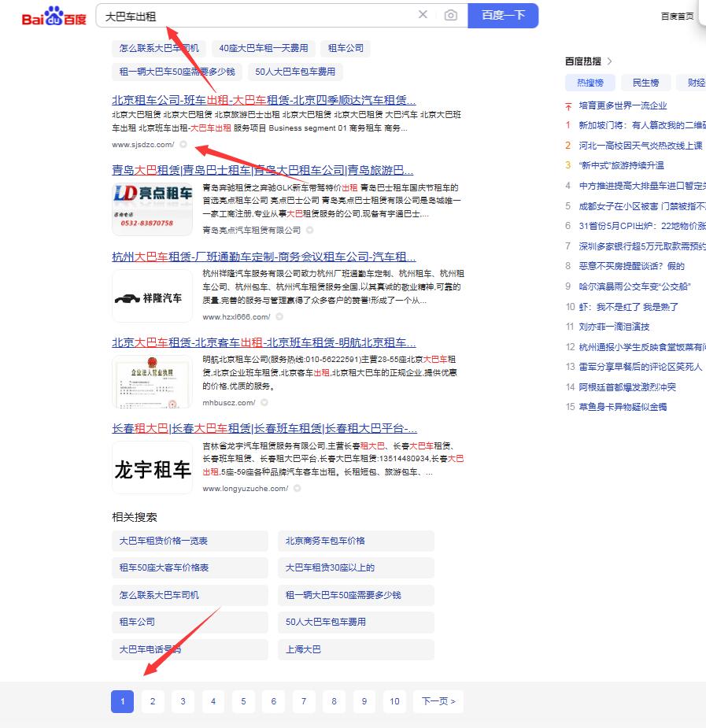
Task: Select suggestion chip 怎么联系大巴车司机 below the search box
Action: [x=159, y=48]
